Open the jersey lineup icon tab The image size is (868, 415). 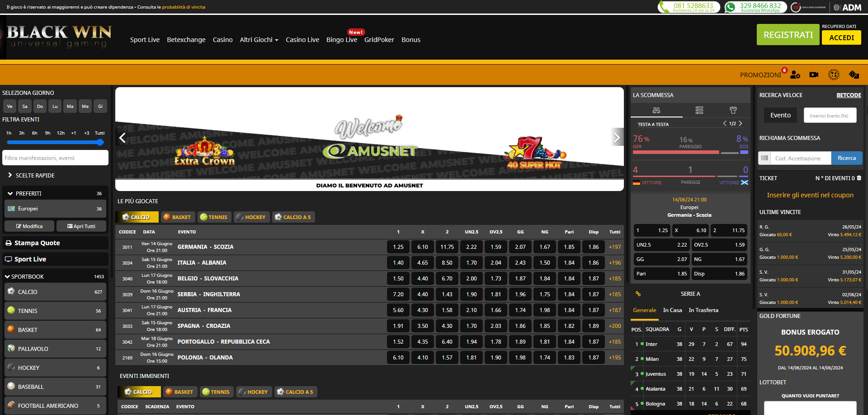(x=733, y=110)
